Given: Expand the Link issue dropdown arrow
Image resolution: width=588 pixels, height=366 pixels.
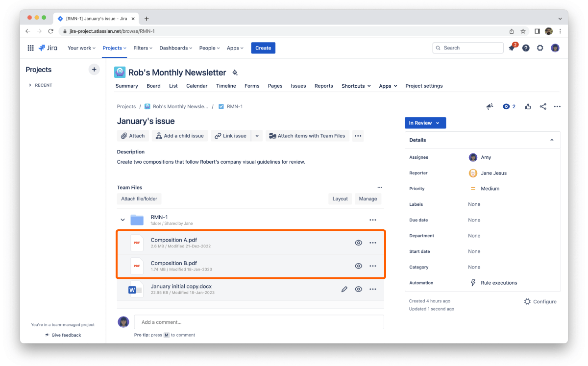Looking at the screenshot, I should pyautogui.click(x=258, y=136).
